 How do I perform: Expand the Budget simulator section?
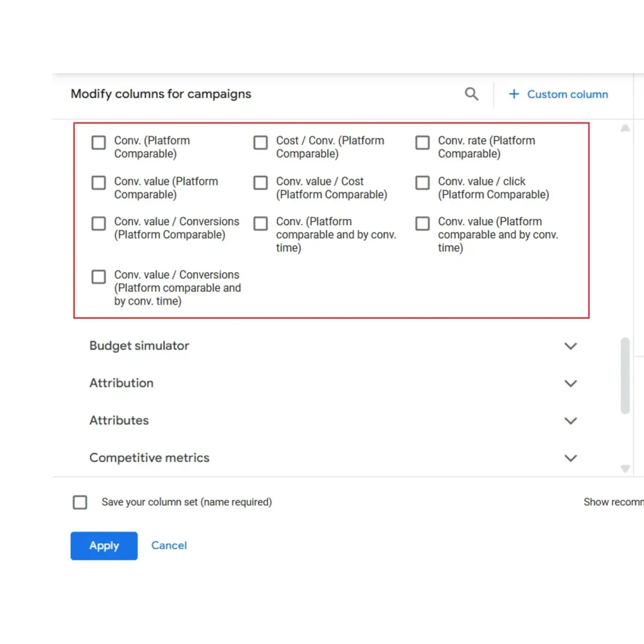pyautogui.click(x=570, y=346)
